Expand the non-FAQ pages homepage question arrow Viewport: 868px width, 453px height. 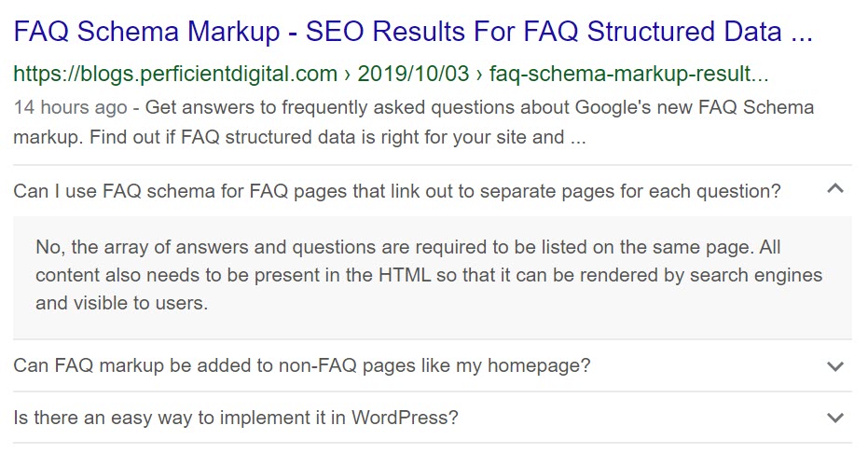(x=835, y=366)
